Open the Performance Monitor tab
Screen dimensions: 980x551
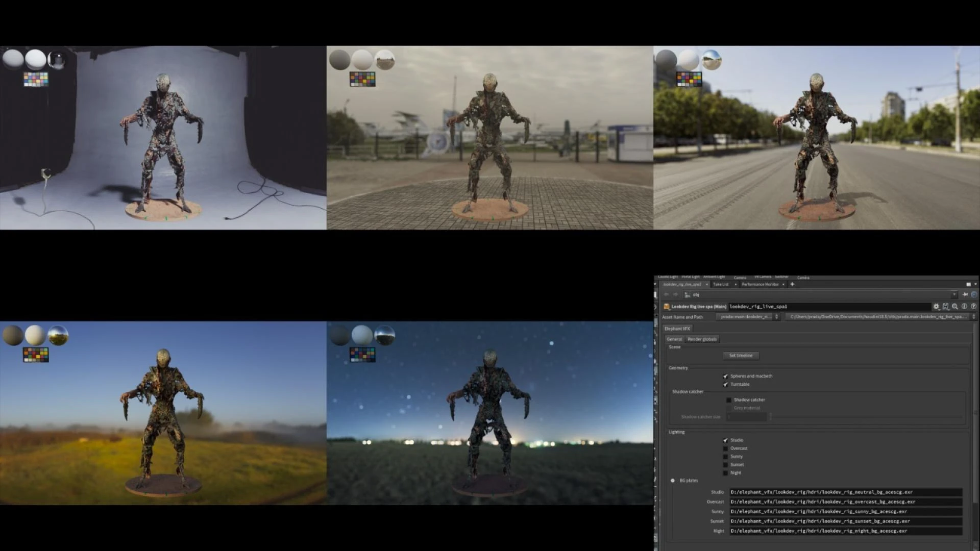[760, 284]
